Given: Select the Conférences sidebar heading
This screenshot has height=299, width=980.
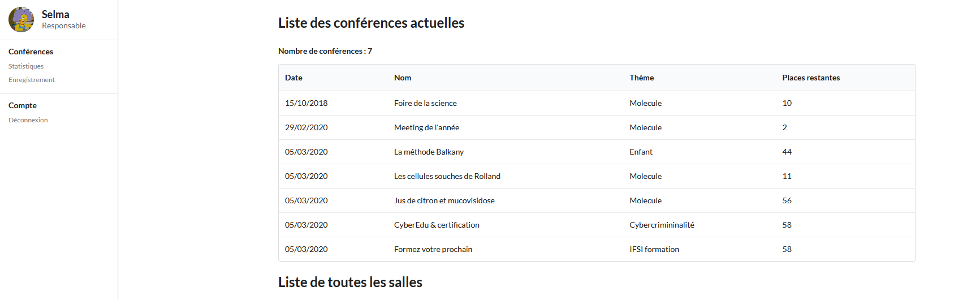Looking at the screenshot, I should [31, 52].
